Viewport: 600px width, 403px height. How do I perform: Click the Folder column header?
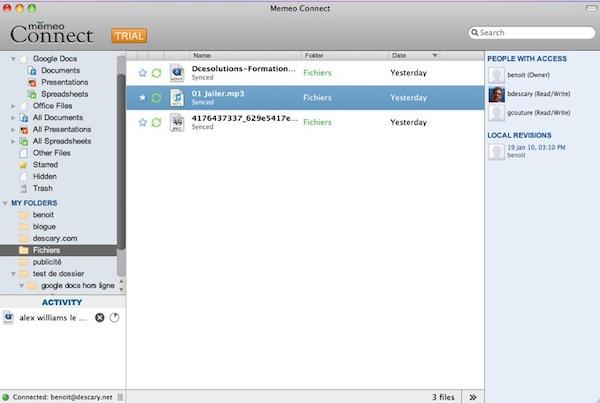click(344, 55)
